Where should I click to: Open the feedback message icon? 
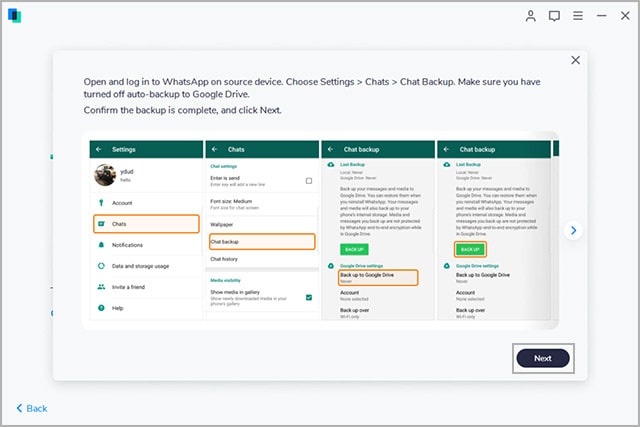[554, 16]
